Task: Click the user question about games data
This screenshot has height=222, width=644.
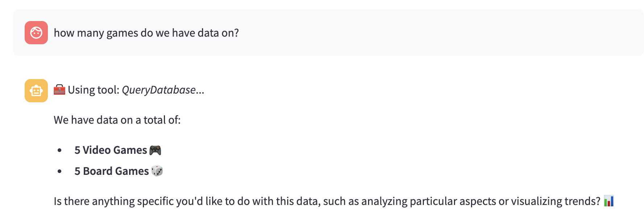Action: (x=146, y=33)
